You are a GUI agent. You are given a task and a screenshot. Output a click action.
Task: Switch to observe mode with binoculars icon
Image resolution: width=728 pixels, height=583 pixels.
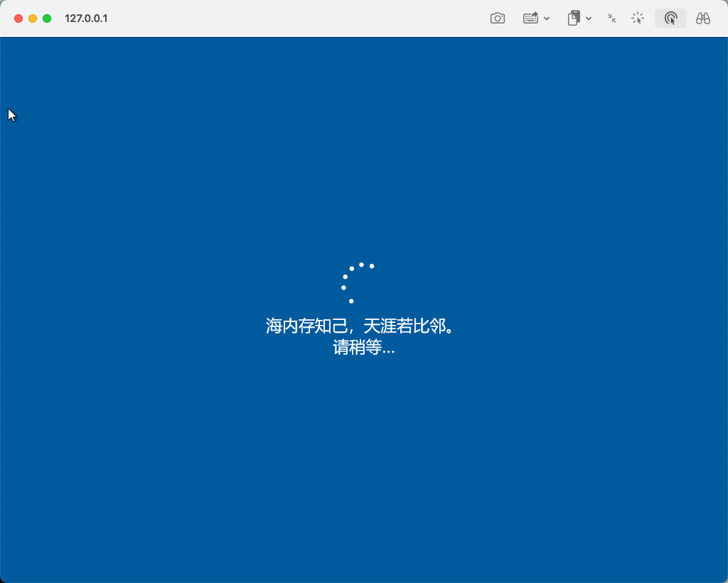tap(703, 18)
